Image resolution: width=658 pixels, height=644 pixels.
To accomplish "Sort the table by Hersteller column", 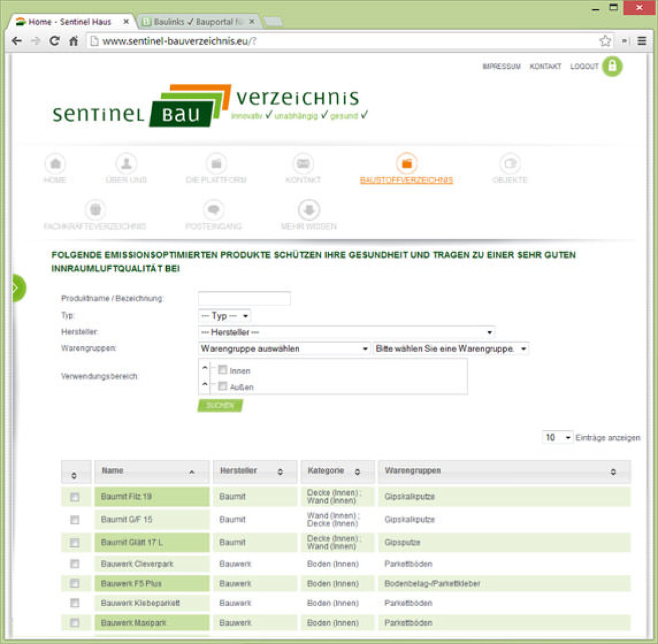I will 254,471.
